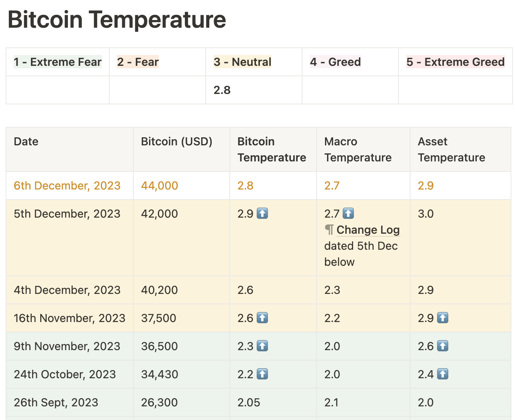Click up arrow next to 5th December Macro 2.7

(348, 213)
